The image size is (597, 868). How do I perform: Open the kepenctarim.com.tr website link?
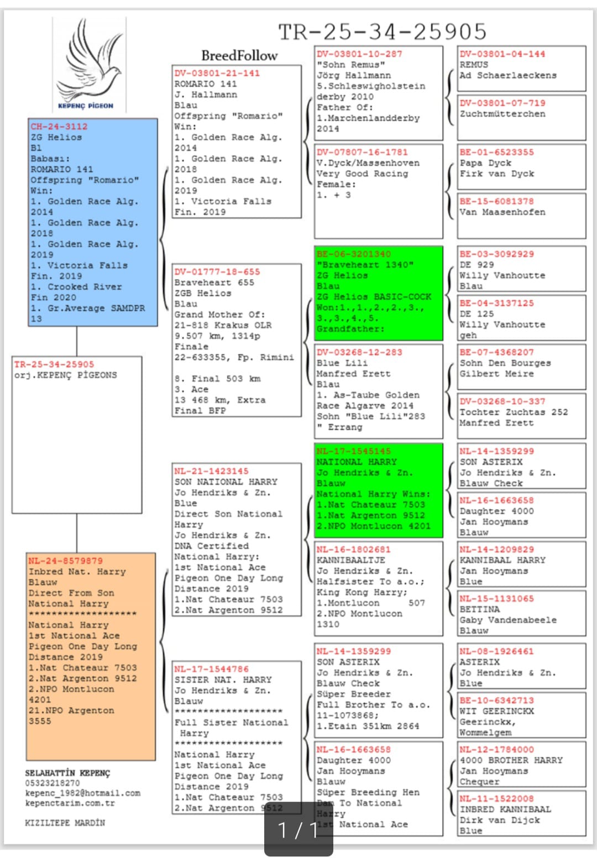click(70, 803)
